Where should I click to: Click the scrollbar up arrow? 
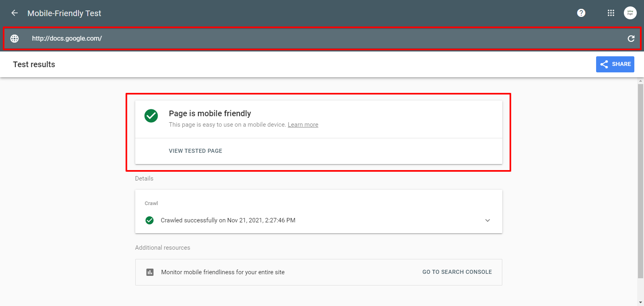(640, 81)
